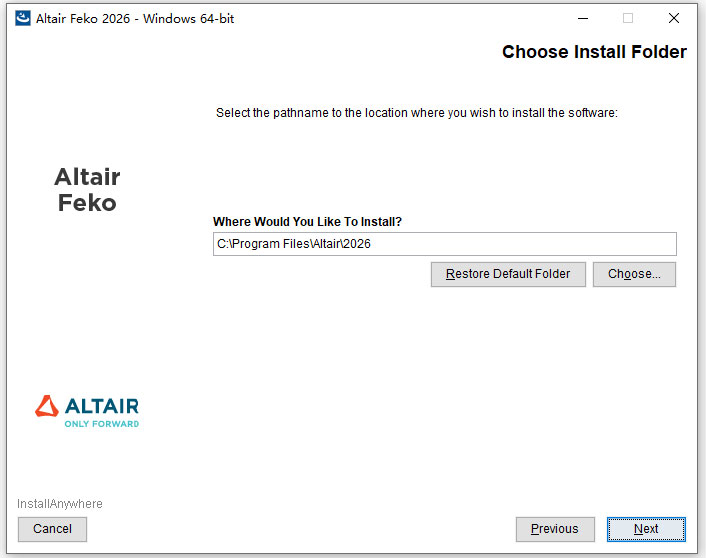The height and width of the screenshot is (558, 706).
Task: Click the 'Select the pathname' instruction text
Action: click(x=416, y=113)
